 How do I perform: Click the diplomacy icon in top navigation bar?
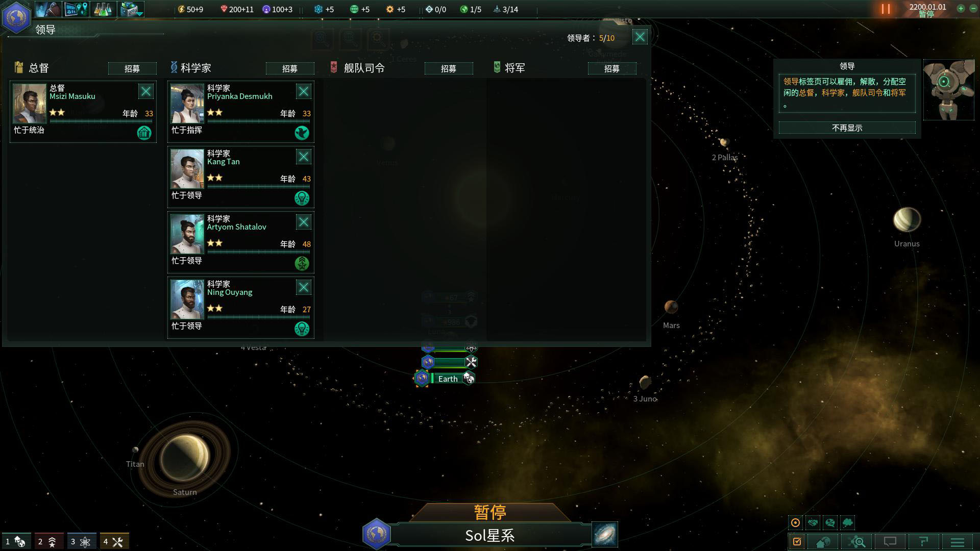[x=48, y=9]
